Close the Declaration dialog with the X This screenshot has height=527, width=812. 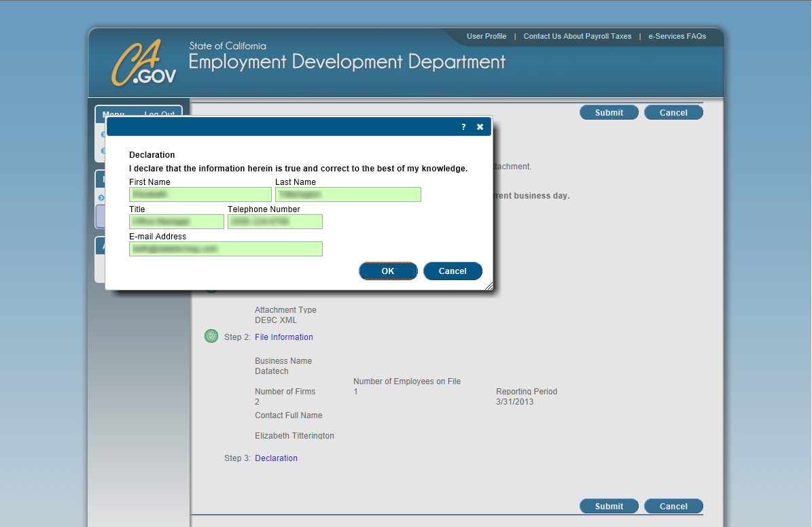tap(480, 127)
